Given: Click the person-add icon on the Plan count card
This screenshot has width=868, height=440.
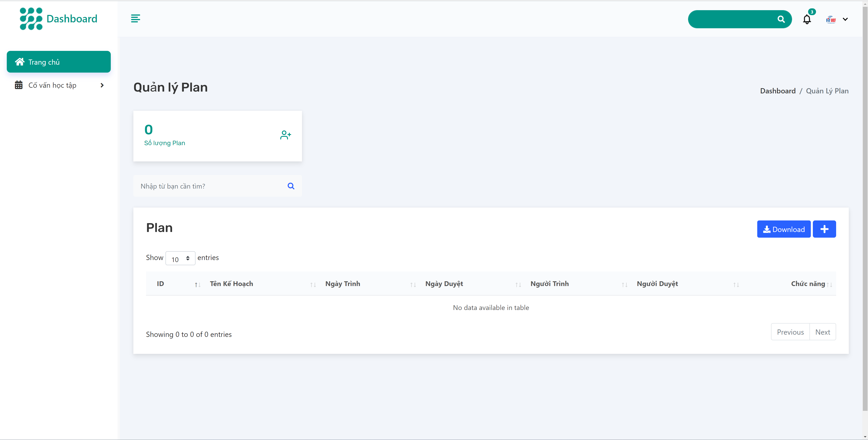Looking at the screenshot, I should [x=285, y=135].
